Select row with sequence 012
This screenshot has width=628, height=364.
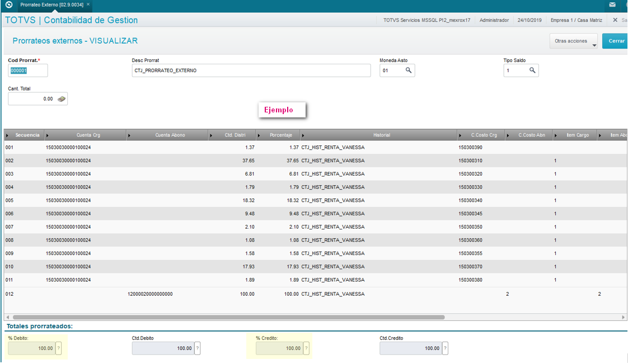coord(316,294)
